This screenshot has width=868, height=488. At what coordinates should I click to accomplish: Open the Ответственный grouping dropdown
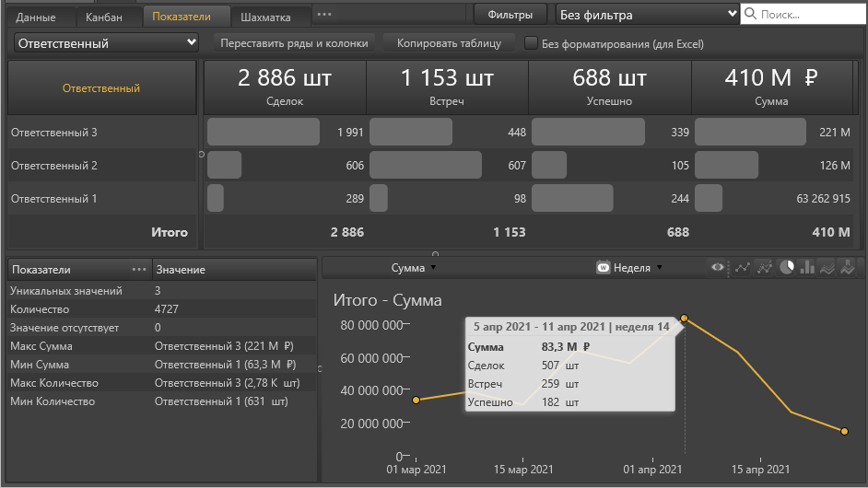point(107,43)
